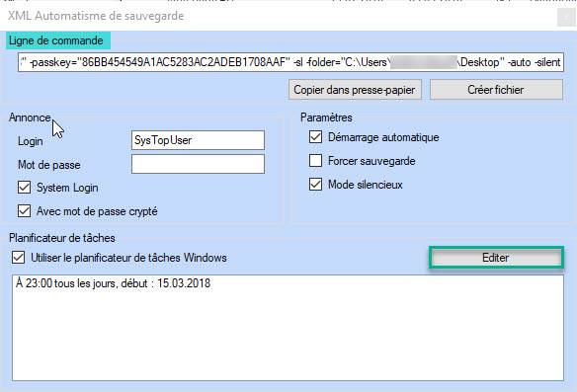Select the Ligne de commande header
This screenshot has height=392, width=577.
pyautogui.click(x=57, y=40)
